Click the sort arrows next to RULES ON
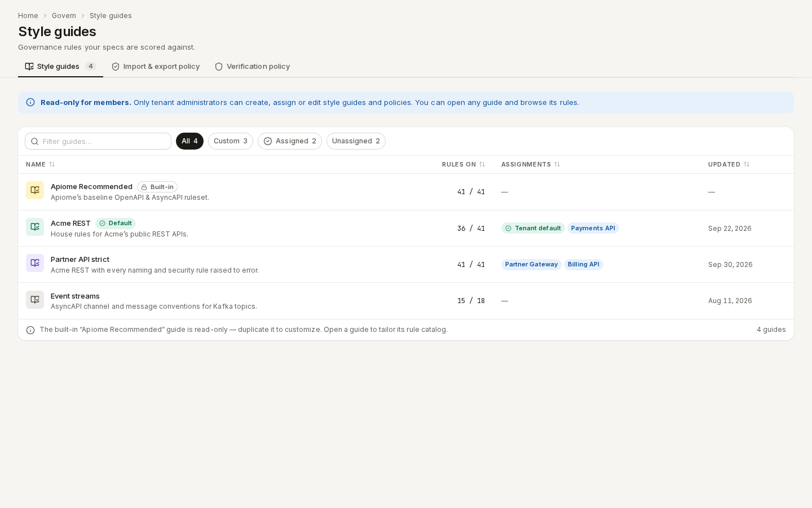The width and height of the screenshot is (812, 508). pos(482,164)
